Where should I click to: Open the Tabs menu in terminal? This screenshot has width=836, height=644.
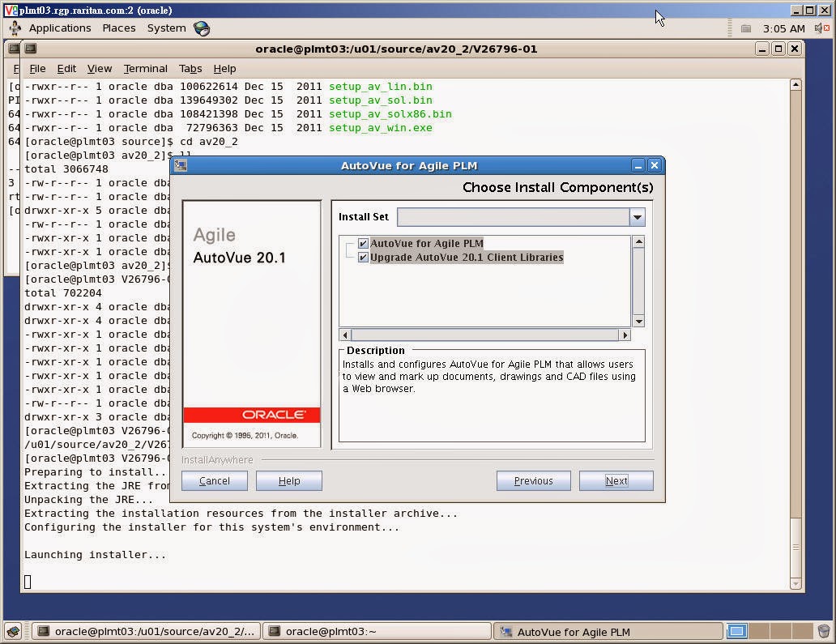click(190, 69)
